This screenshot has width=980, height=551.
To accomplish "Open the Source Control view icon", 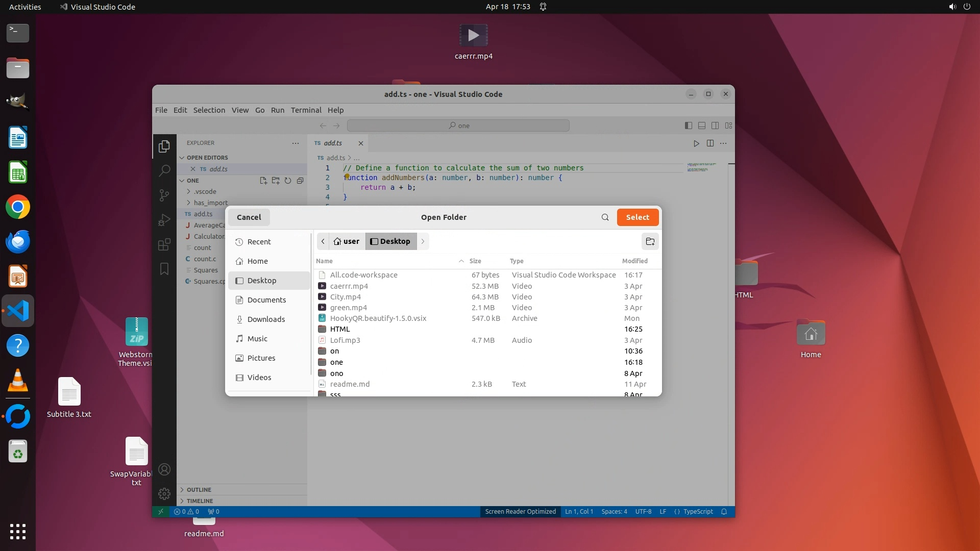I will coord(164,195).
